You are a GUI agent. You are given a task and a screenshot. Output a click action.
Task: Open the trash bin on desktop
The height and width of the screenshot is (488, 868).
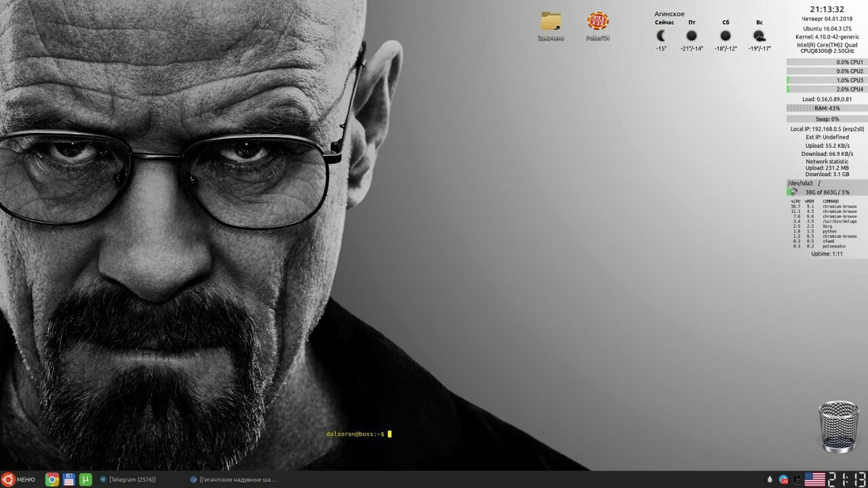pyautogui.click(x=837, y=426)
